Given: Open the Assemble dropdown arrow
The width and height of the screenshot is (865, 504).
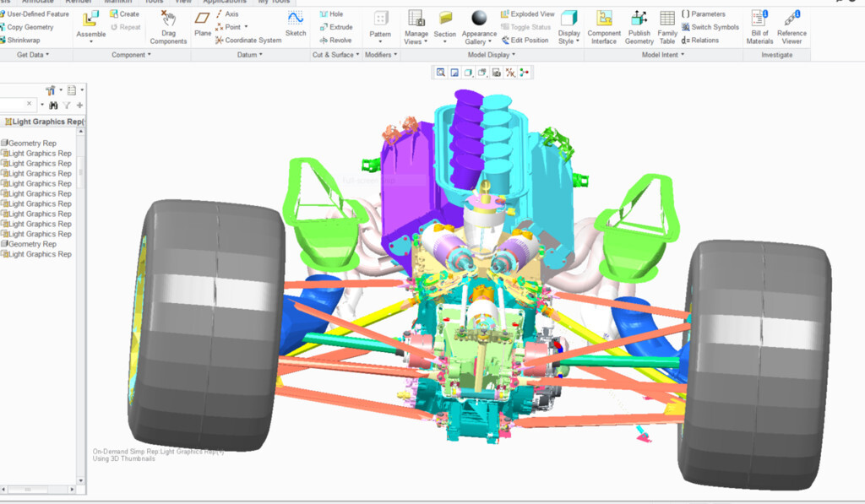Looking at the screenshot, I should point(90,41).
